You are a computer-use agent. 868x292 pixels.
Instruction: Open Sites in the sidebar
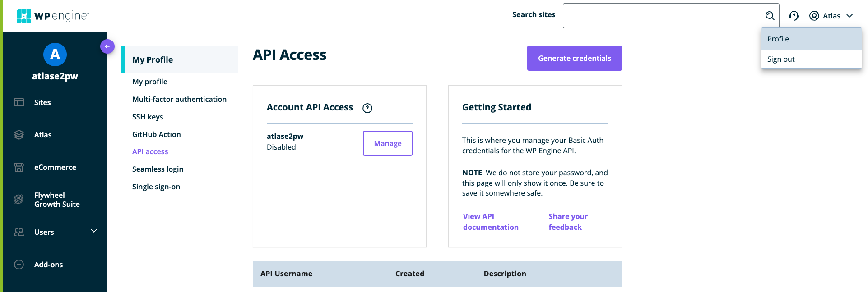coord(42,102)
